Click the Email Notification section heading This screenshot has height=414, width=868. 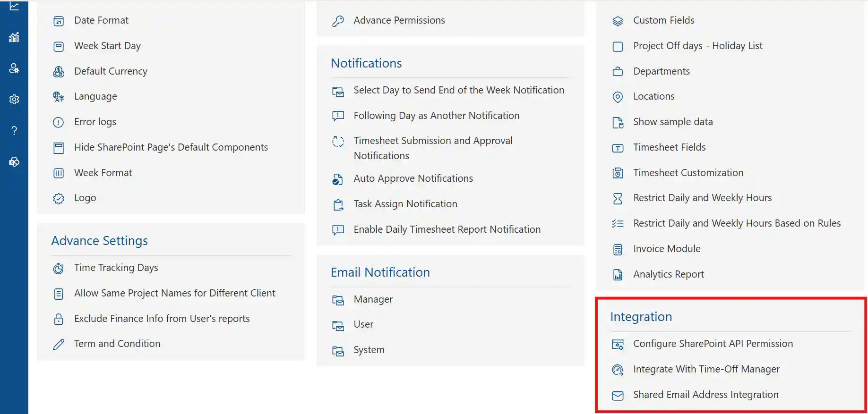pos(380,272)
